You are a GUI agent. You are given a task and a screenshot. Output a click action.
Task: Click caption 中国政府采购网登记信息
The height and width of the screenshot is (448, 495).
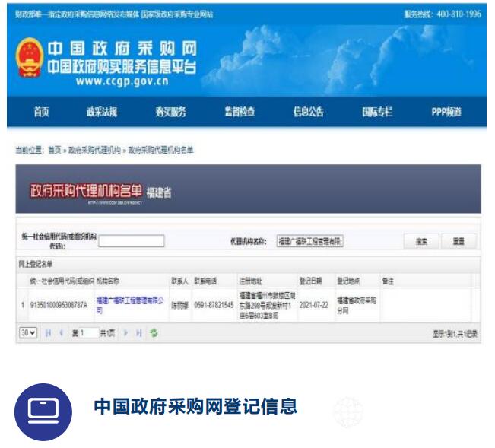[195, 406]
